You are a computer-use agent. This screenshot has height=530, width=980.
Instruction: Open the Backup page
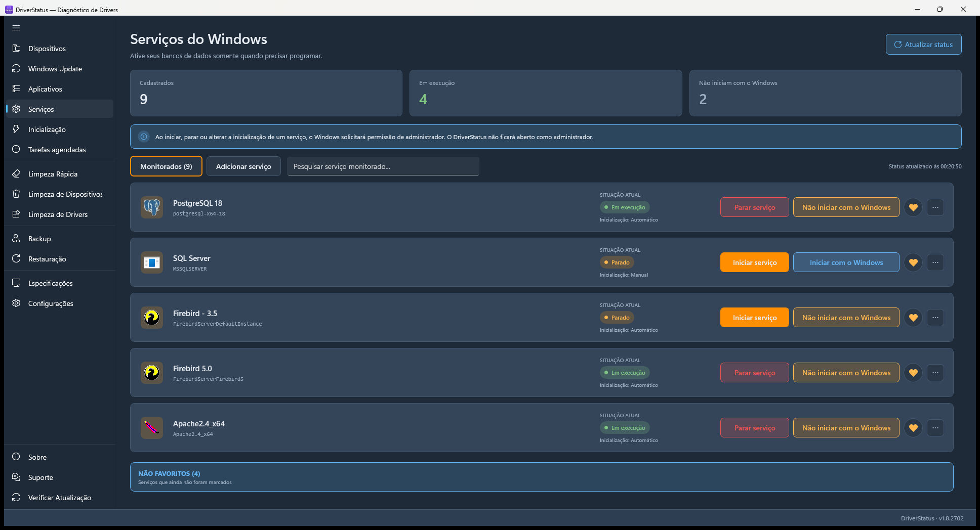(60, 239)
